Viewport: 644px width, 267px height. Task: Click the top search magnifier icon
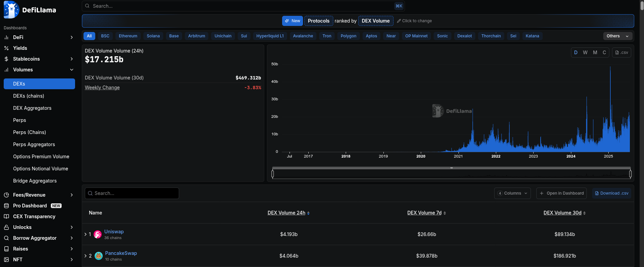88,6
